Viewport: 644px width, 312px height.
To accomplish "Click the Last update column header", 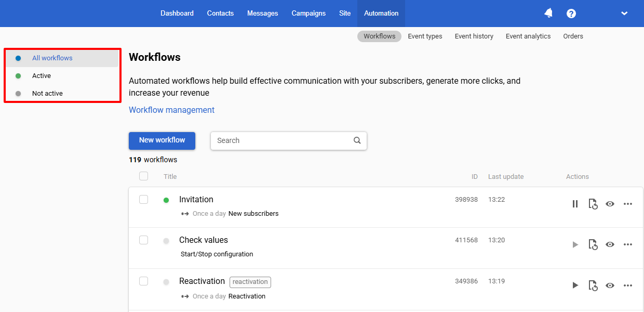I will pos(506,177).
